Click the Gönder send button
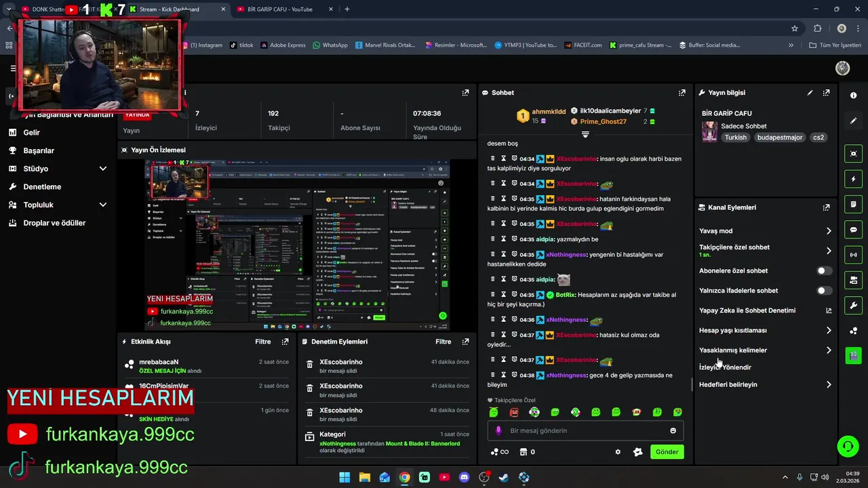Screen dimensions: 868x488 tap(667, 452)
